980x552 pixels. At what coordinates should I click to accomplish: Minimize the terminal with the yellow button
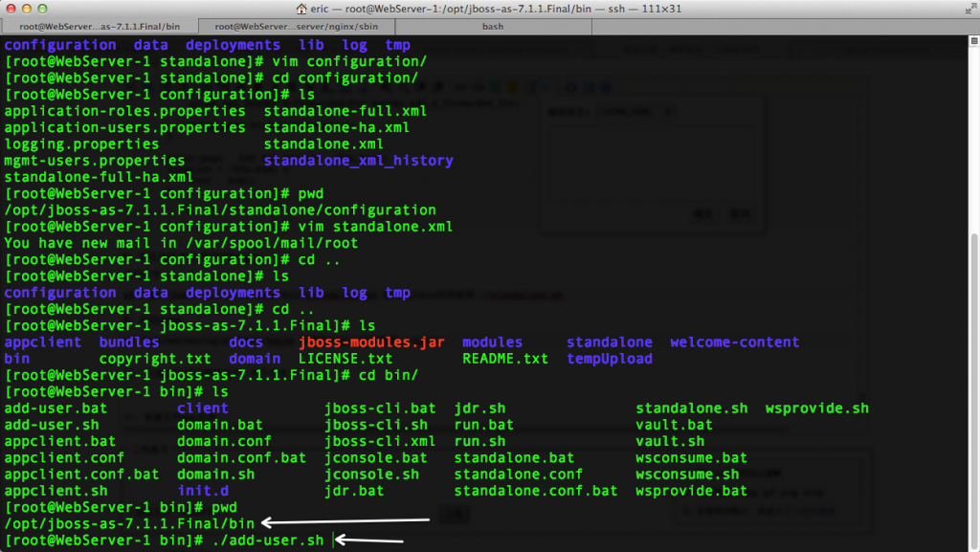point(30,9)
